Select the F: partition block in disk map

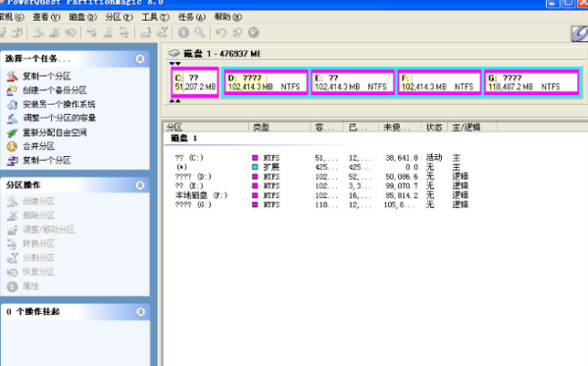(x=439, y=82)
